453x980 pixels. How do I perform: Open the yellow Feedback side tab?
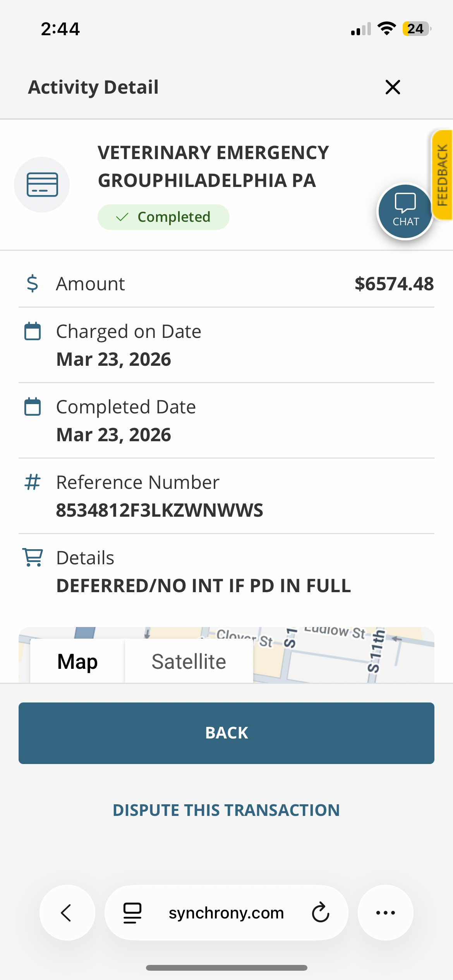[443, 175]
